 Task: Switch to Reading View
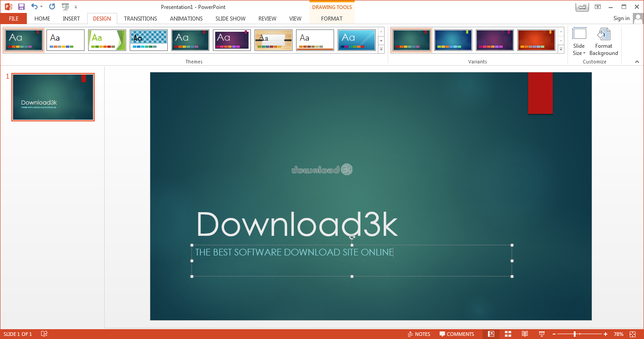tap(525, 334)
